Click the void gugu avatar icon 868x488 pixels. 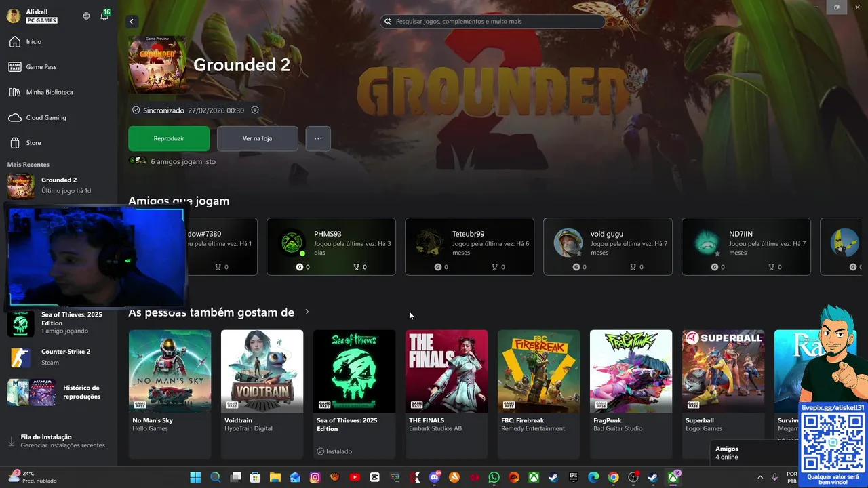point(568,243)
